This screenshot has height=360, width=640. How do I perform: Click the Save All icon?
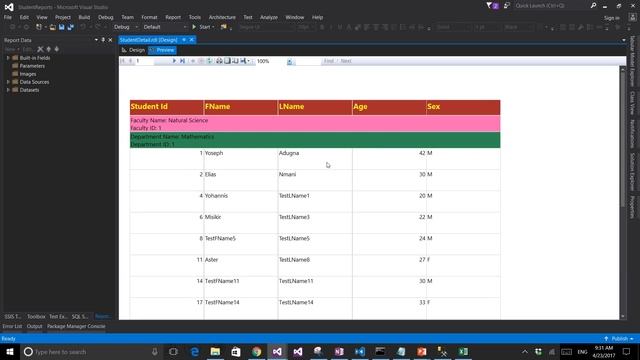click(x=70, y=27)
